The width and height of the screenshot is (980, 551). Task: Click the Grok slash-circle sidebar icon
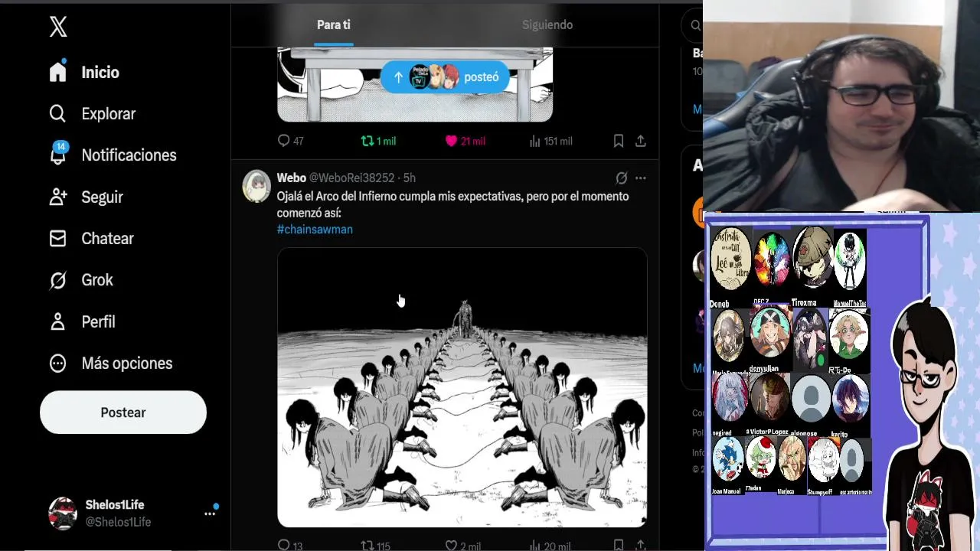click(58, 280)
